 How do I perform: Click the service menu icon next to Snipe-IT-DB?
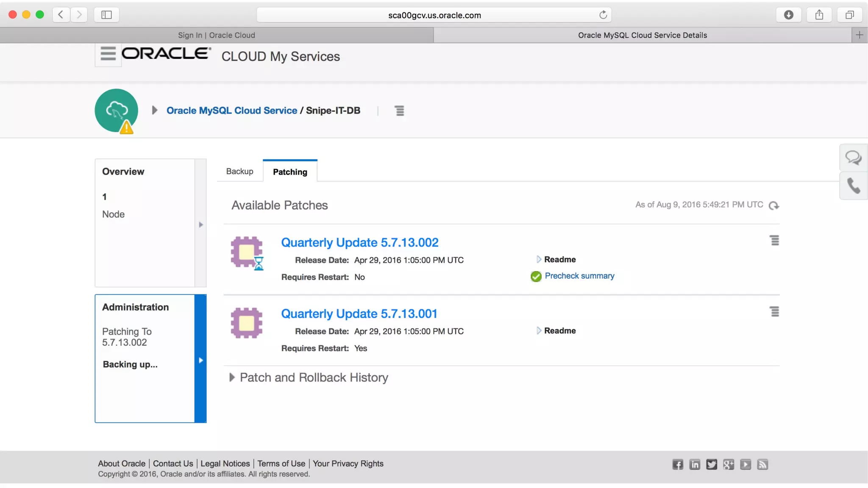[399, 111]
